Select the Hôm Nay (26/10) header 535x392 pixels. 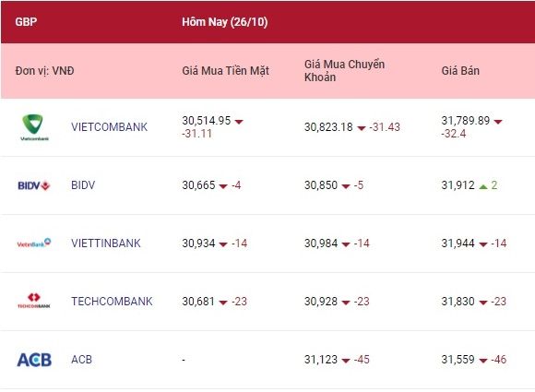225,22
